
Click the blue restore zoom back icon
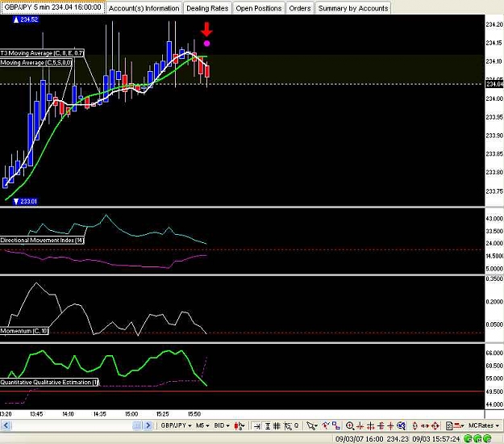[x=401, y=426]
